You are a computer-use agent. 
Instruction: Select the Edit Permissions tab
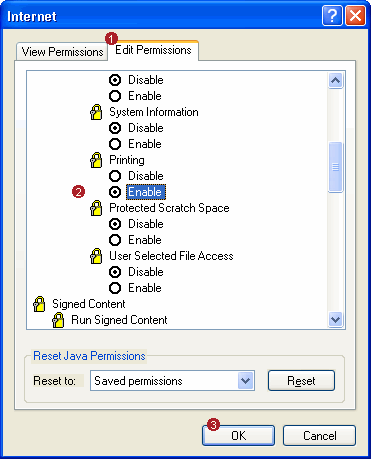[x=153, y=50]
